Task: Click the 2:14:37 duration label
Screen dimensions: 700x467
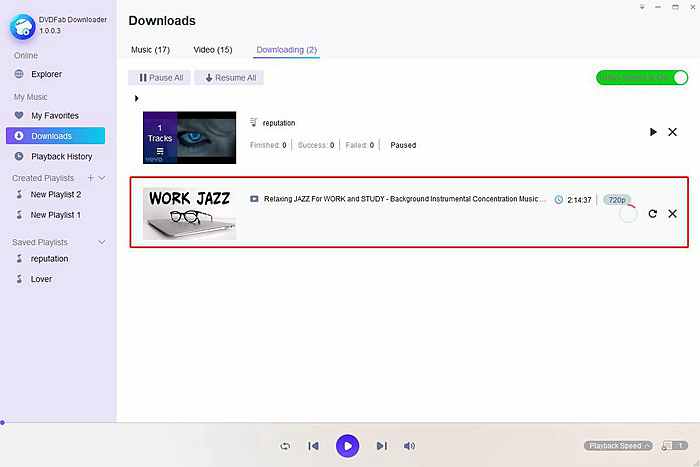Action: (x=579, y=200)
